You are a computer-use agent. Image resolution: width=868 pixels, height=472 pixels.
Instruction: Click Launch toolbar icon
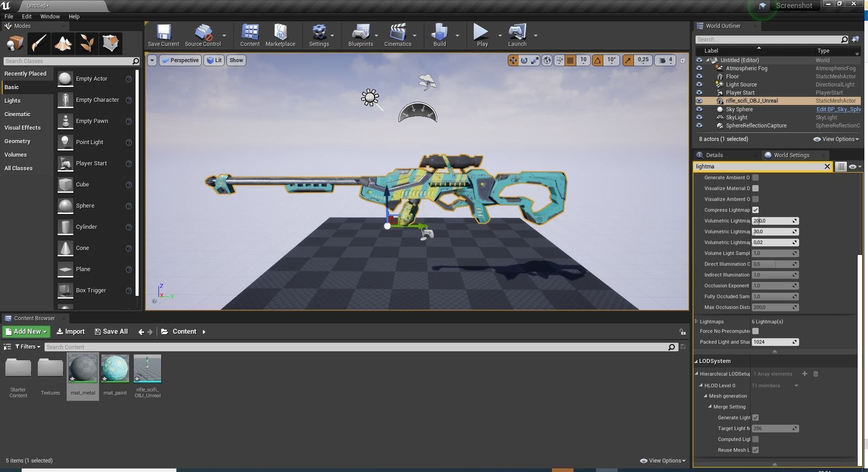click(x=517, y=35)
